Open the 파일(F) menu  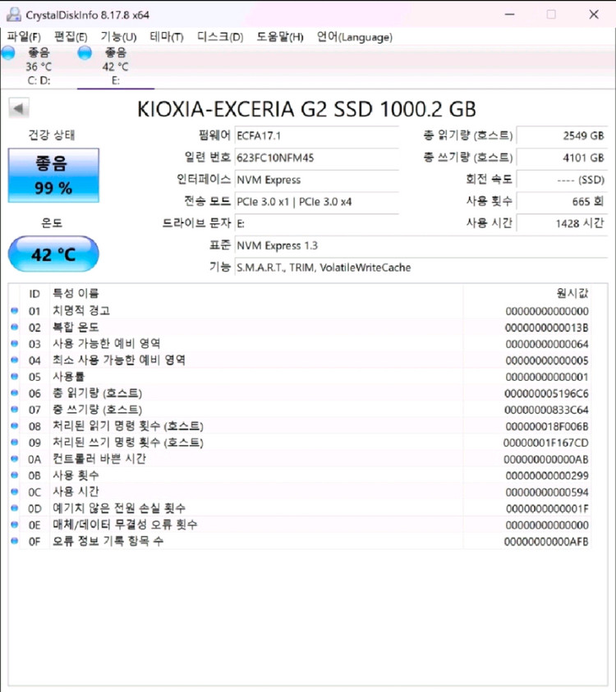coord(24,37)
